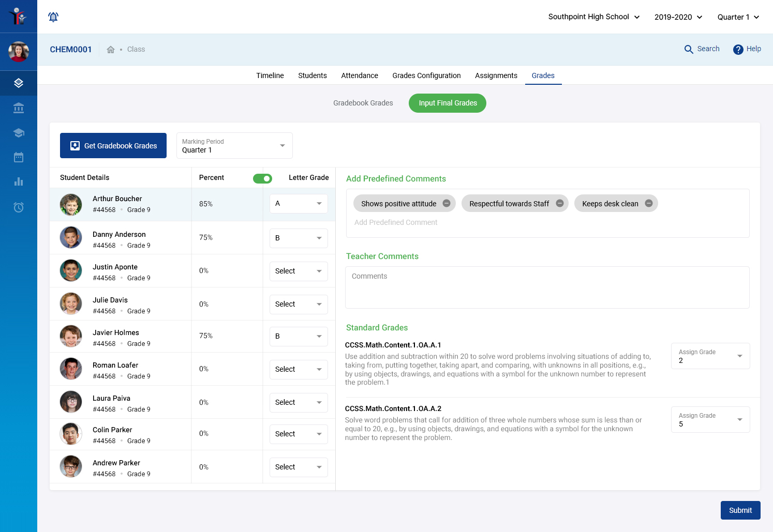Screen dimensions: 773x532
Task: Submit the final grades
Action: click(x=740, y=510)
